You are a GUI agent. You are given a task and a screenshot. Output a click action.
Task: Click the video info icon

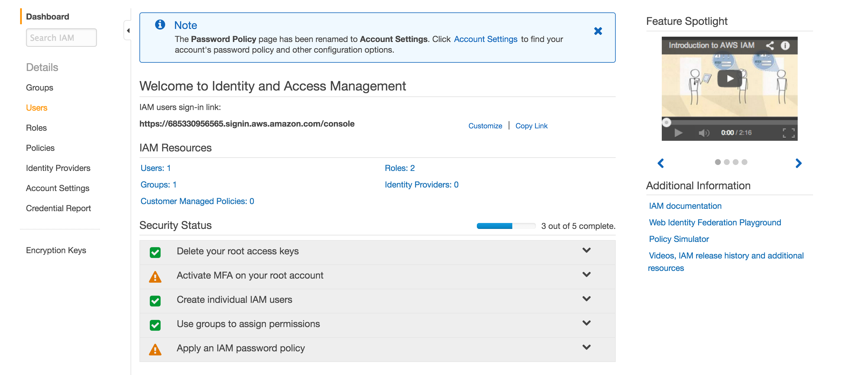(785, 46)
